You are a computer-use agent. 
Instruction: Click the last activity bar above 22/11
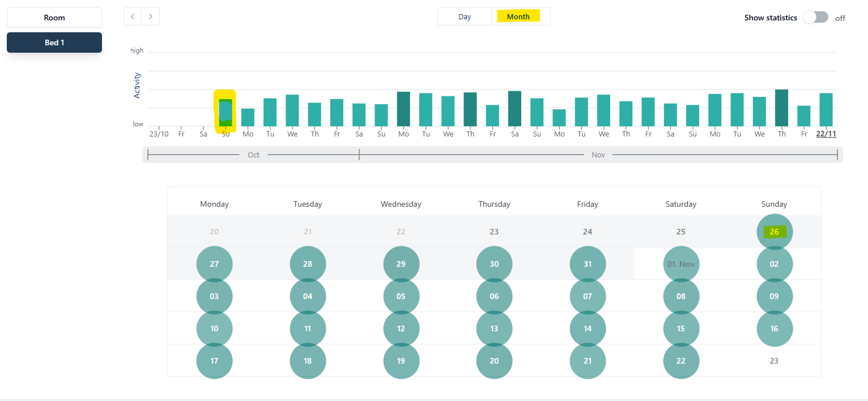pos(826,109)
